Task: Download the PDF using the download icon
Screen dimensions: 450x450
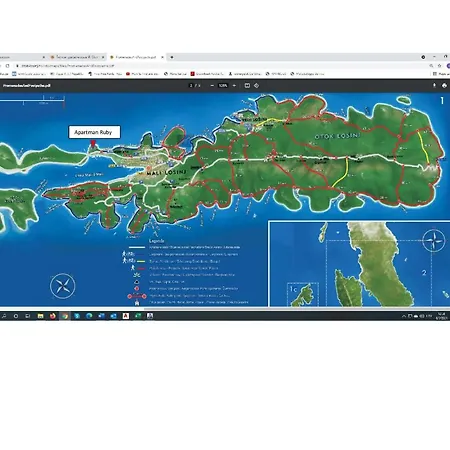Action: [x=434, y=86]
